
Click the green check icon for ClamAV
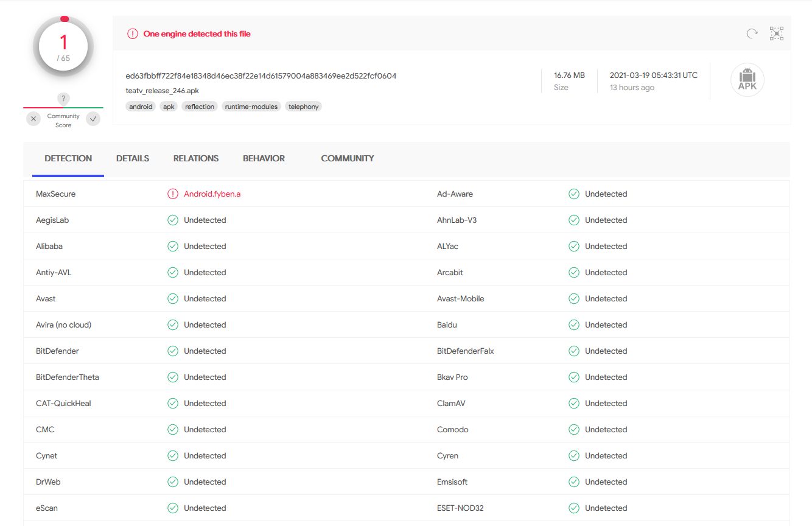coord(574,404)
